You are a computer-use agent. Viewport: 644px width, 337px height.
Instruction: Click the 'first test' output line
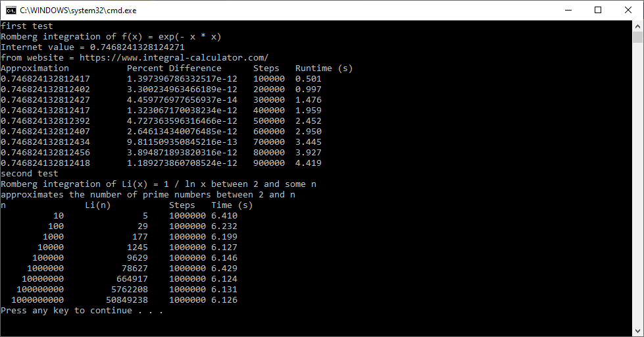tap(26, 26)
